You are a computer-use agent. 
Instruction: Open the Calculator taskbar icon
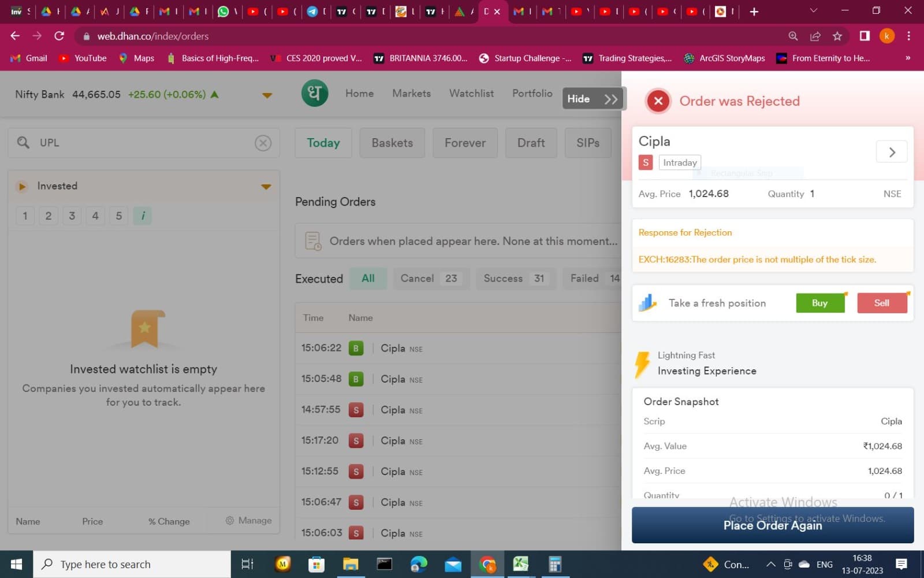555,564
